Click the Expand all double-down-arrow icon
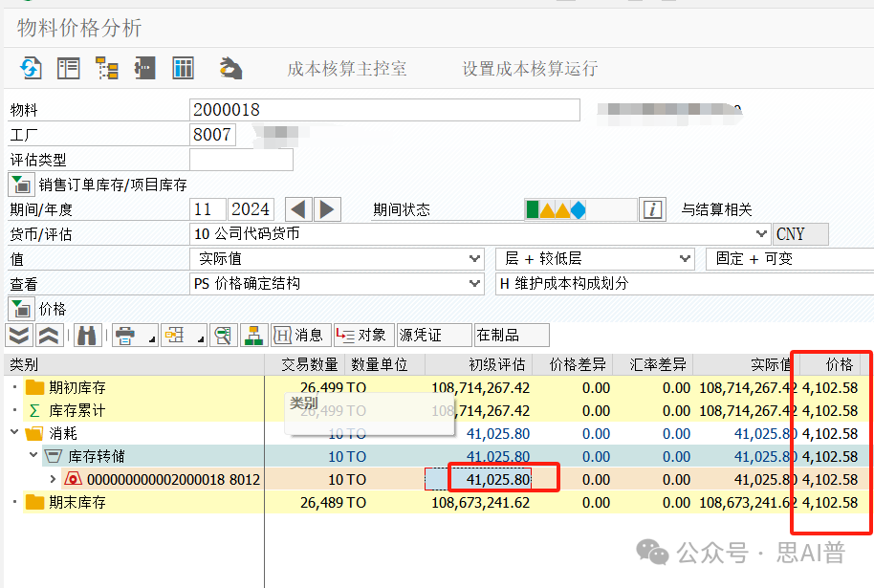874x588 pixels. click(x=19, y=335)
